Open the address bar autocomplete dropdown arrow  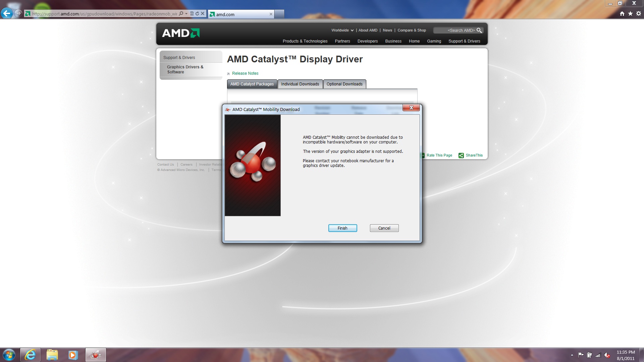tap(186, 14)
